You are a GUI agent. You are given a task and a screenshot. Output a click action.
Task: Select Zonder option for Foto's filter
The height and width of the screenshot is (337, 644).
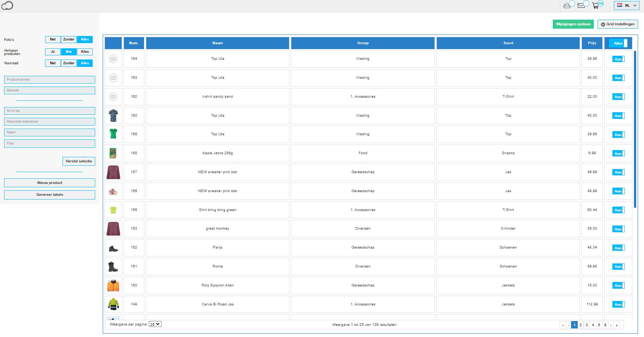point(69,39)
